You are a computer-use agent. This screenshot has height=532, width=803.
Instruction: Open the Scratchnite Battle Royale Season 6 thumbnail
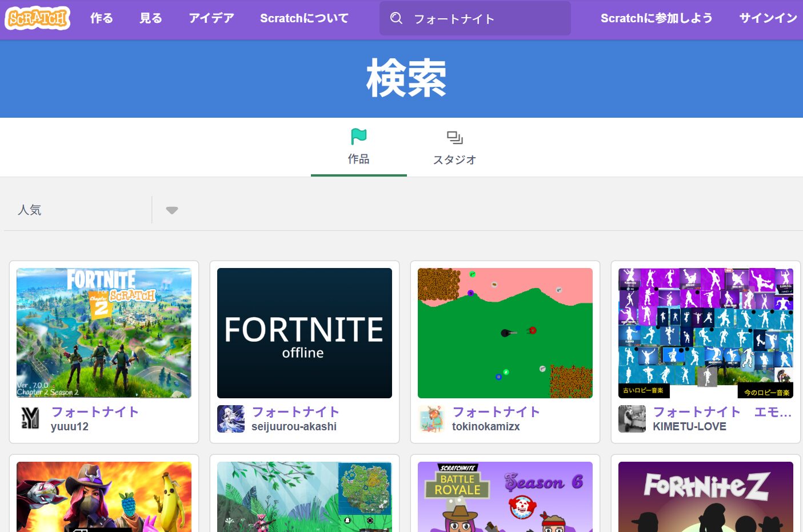tap(505, 497)
